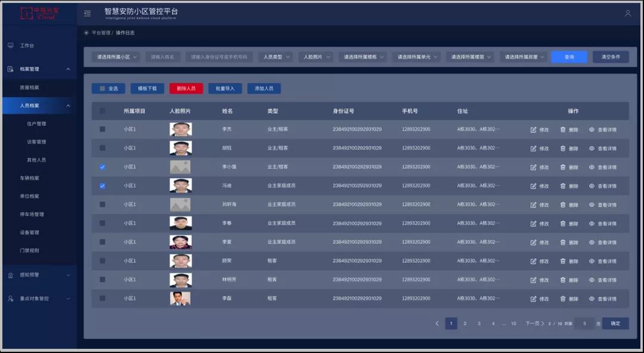Open 车辆档案 in the sidebar menu
Screen dimensions: 644x353
pyautogui.click(x=30, y=178)
